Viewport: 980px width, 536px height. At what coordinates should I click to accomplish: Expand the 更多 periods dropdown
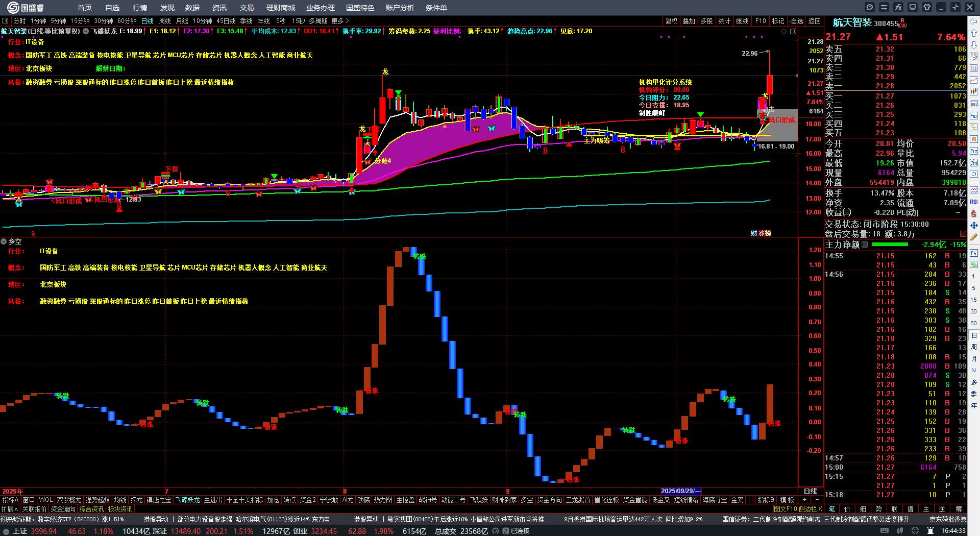340,21
